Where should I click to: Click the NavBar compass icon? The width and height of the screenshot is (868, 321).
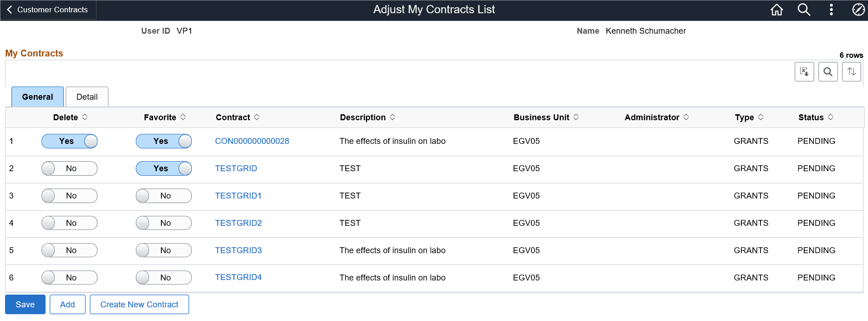tap(858, 10)
